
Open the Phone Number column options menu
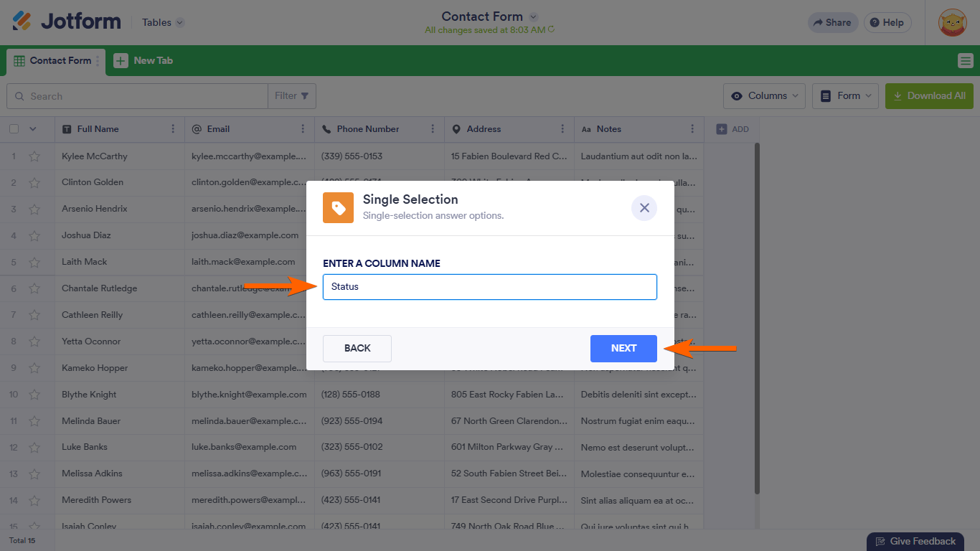pyautogui.click(x=433, y=129)
